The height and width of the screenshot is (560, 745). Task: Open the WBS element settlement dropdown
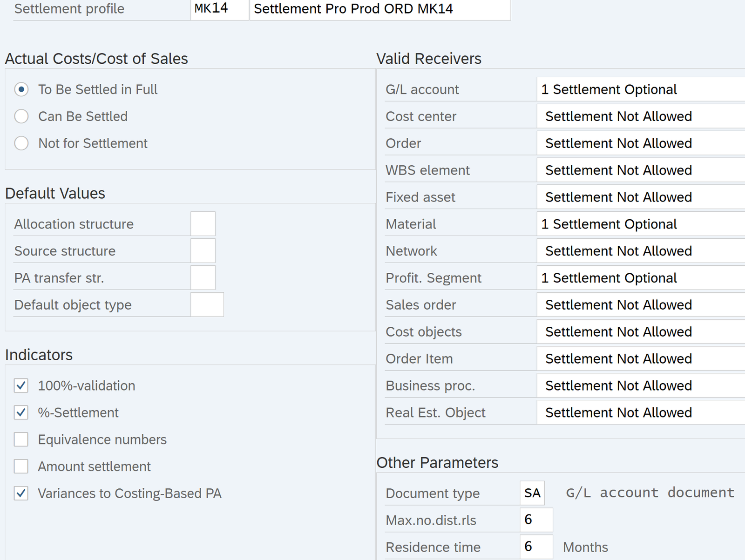(640, 170)
